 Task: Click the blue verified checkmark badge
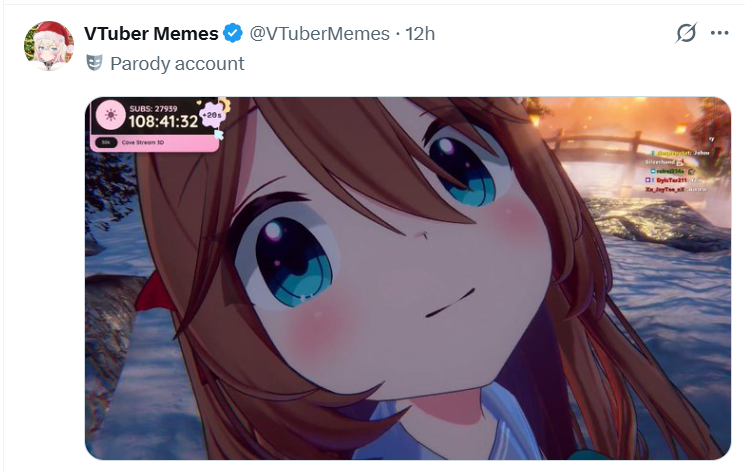233,34
